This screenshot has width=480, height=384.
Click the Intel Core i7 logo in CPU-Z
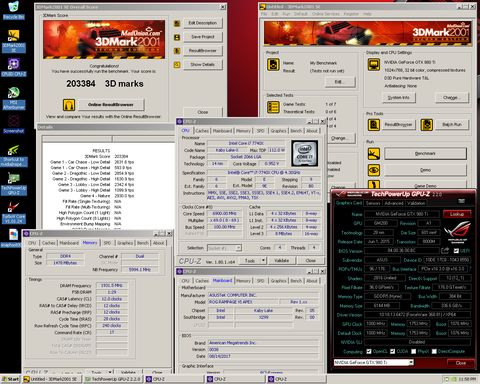click(x=305, y=153)
